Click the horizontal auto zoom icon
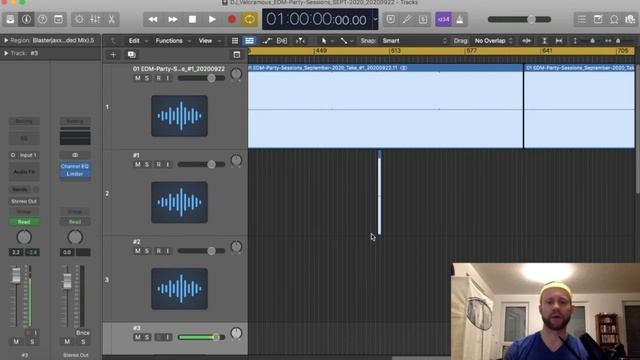 559,40
